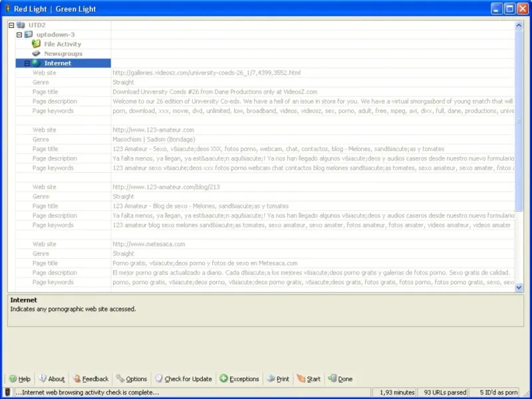Select Download University Coeds #26 page title

point(215,92)
